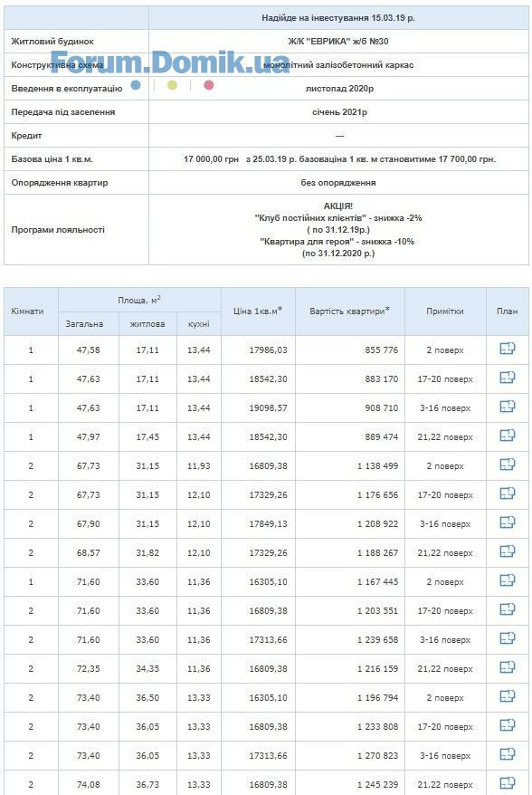This screenshot has height=795, width=532.
Task: Click '2 поверх' note in 855 776 row
Action: tap(445, 350)
